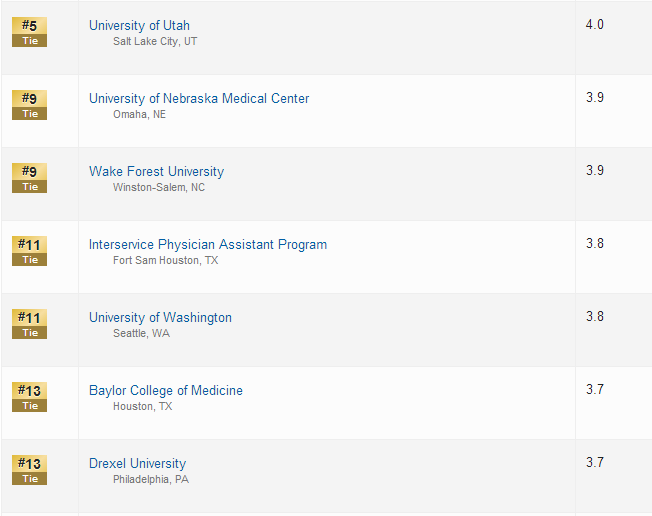
Task: Click the Salt Lake City, UT location text
Action: (155, 42)
